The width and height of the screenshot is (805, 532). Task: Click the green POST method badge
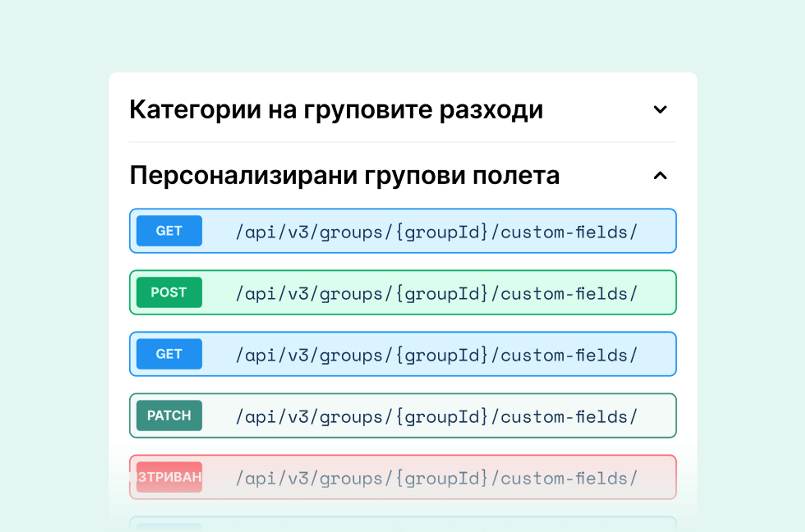169,292
